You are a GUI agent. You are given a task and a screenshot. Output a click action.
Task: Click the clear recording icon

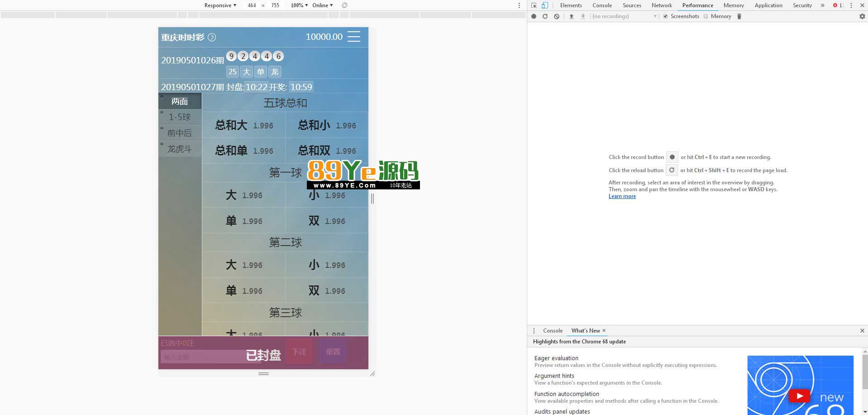557,16
